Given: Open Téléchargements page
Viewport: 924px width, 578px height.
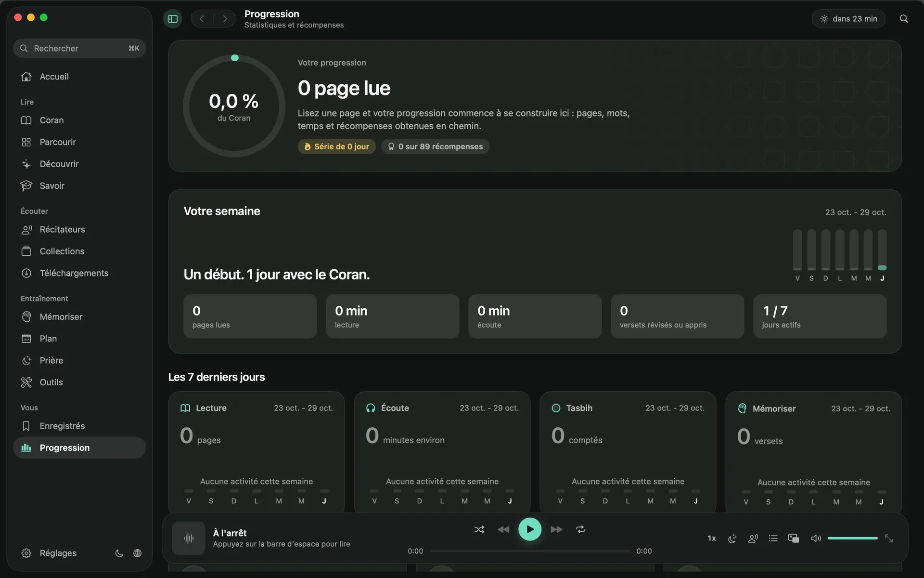Looking at the screenshot, I should coord(79,273).
